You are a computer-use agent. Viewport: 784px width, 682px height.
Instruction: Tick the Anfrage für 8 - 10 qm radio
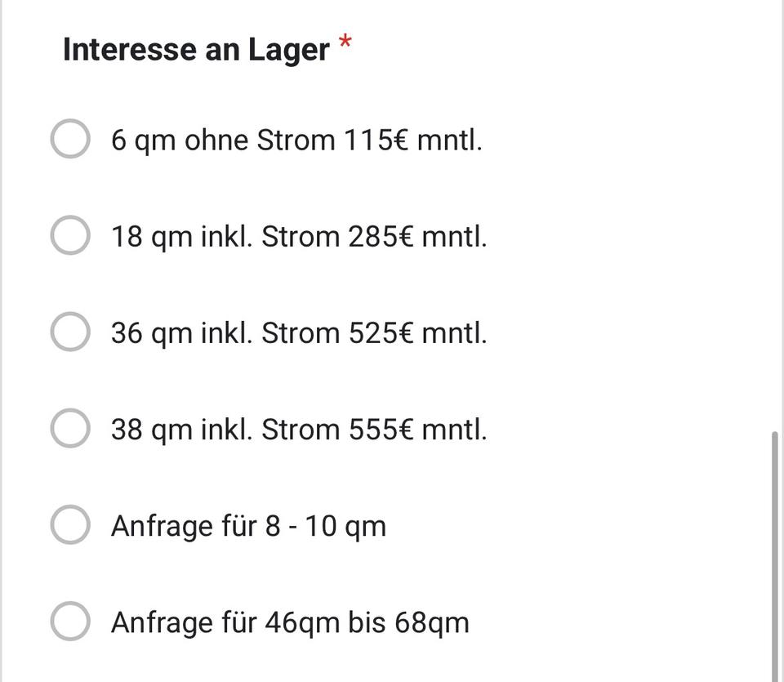(x=70, y=525)
